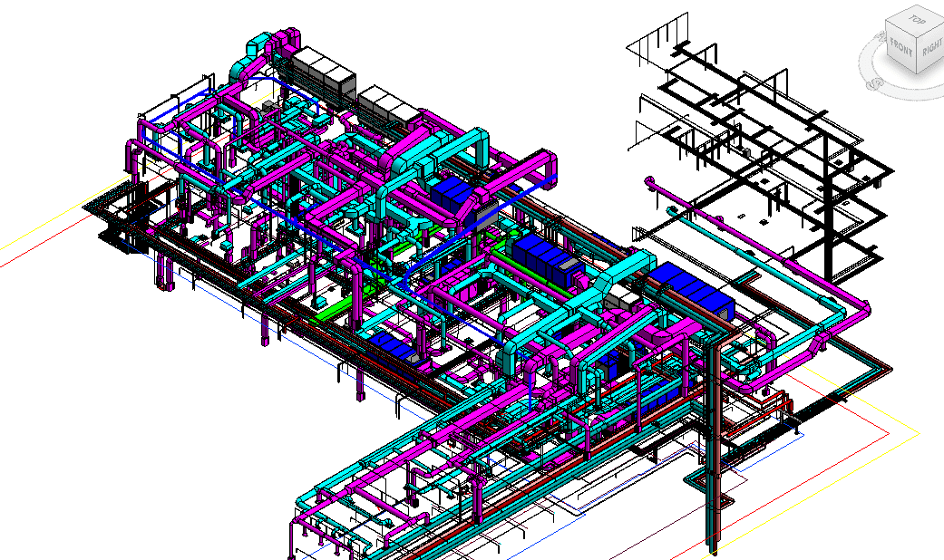Viewport: 944px width, 560px height.
Task: Switch to the RIGHT face on the ViewCube
Action: (x=930, y=46)
